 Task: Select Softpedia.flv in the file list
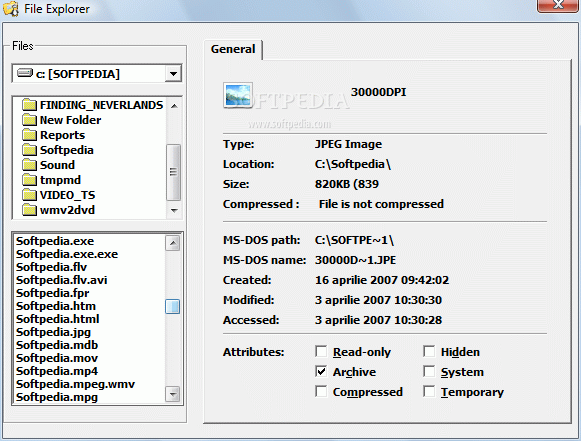coord(51,267)
